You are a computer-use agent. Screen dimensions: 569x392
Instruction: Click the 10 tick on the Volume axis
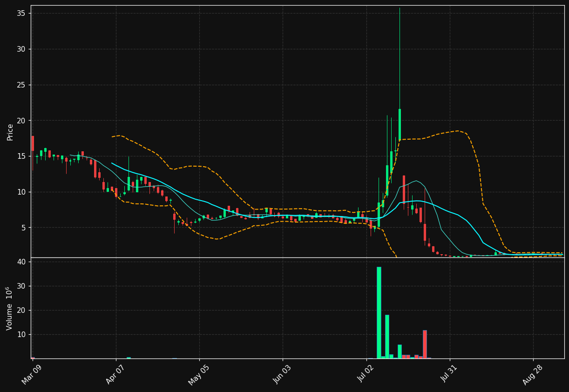point(22,334)
